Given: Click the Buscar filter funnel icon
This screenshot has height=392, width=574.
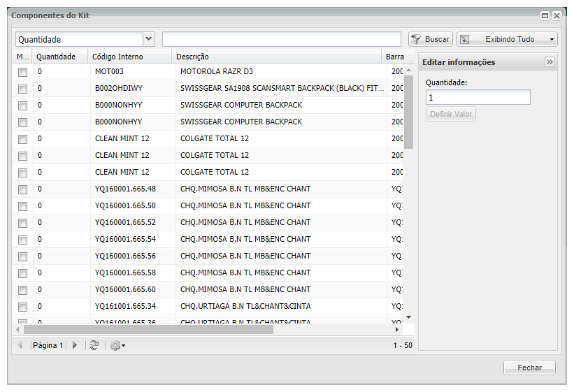Looking at the screenshot, I should click(x=416, y=39).
